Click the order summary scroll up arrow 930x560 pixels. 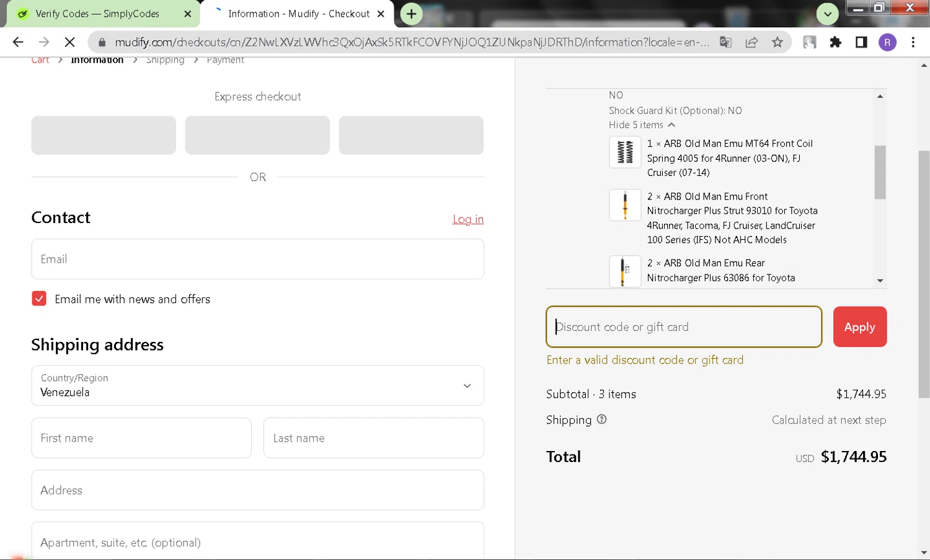(880, 96)
